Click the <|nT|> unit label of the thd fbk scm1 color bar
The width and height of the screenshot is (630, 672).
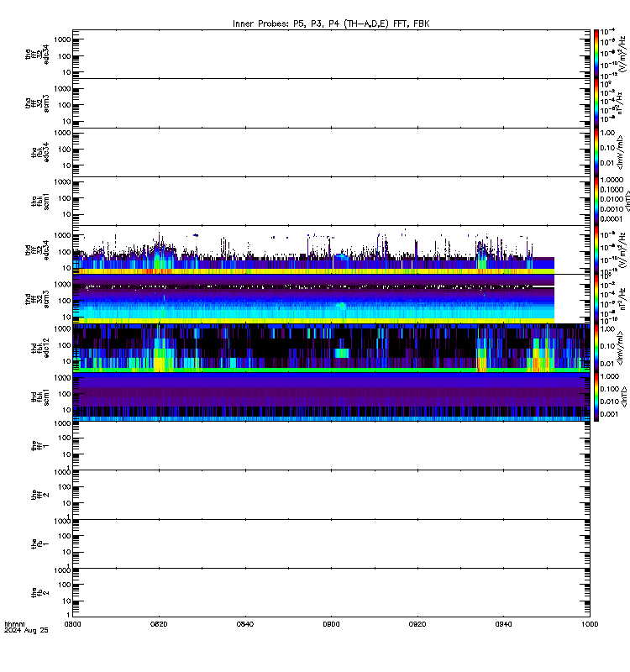coord(624,396)
